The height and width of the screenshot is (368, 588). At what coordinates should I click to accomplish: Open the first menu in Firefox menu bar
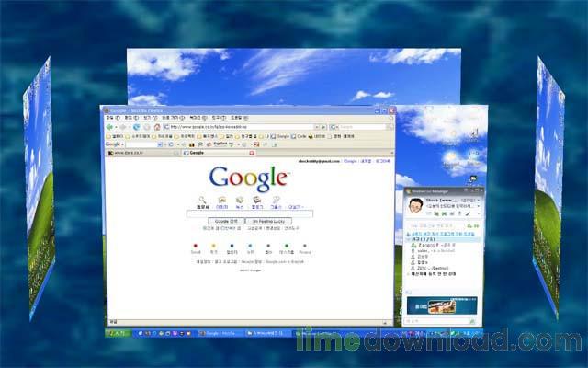click(110, 118)
